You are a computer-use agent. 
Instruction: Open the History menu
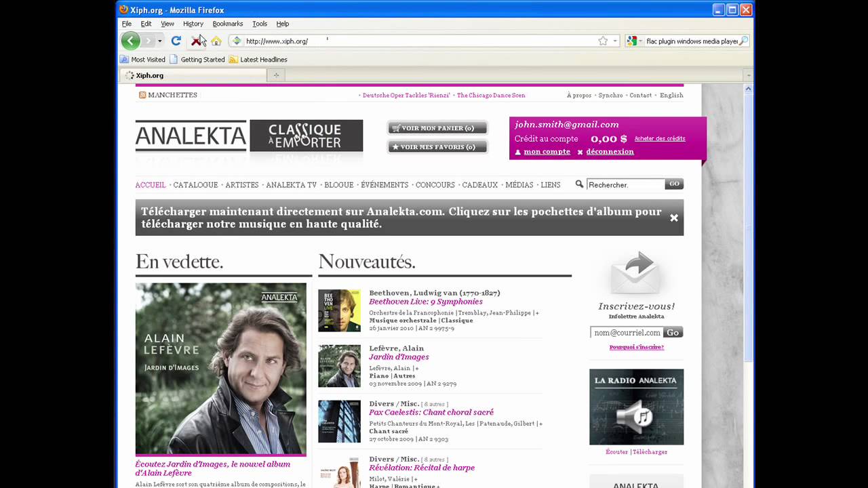[x=193, y=24]
